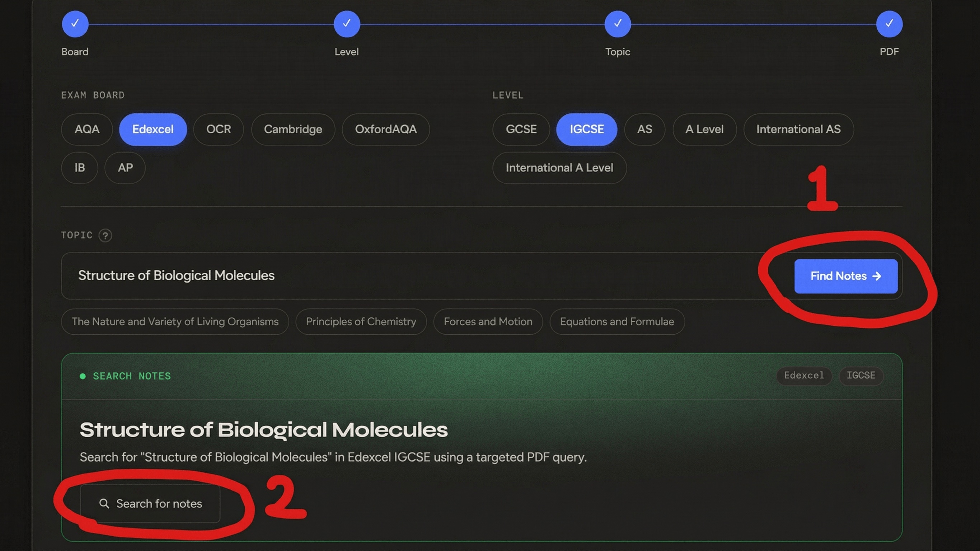The width and height of the screenshot is (980, 551).
Task: Click the Board step checkmark icon
Action: (x=75, y=24)
